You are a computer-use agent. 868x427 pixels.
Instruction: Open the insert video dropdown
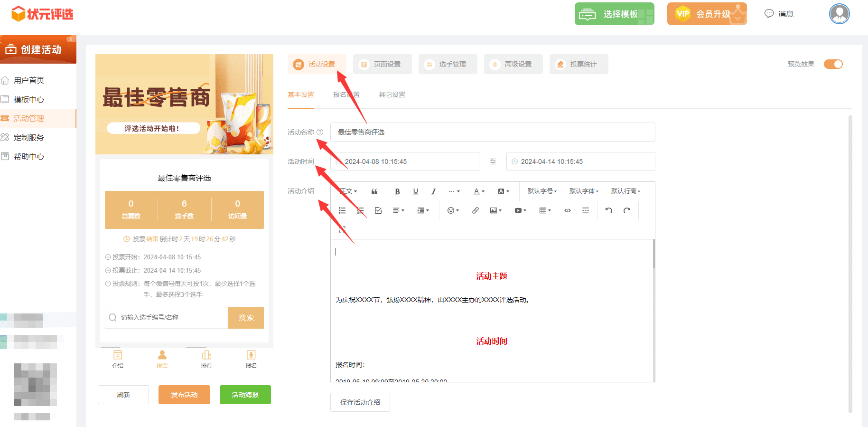(x=521, y=210)
